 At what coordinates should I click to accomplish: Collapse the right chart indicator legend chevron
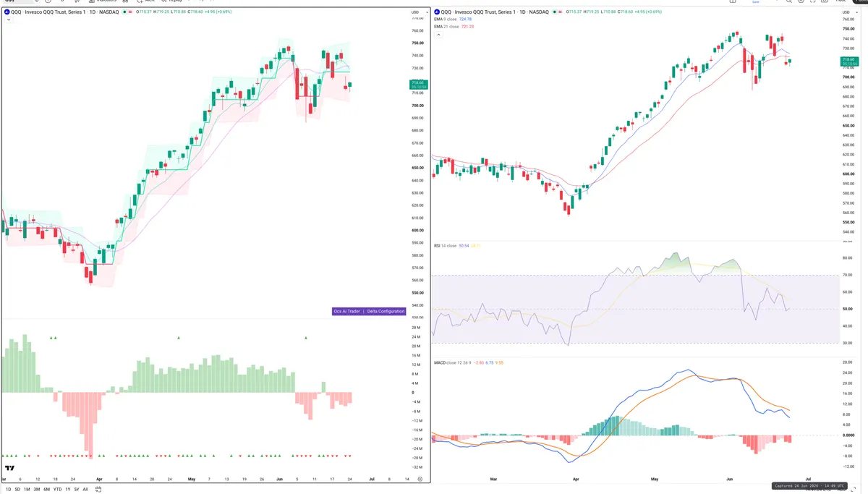(438, 35)
